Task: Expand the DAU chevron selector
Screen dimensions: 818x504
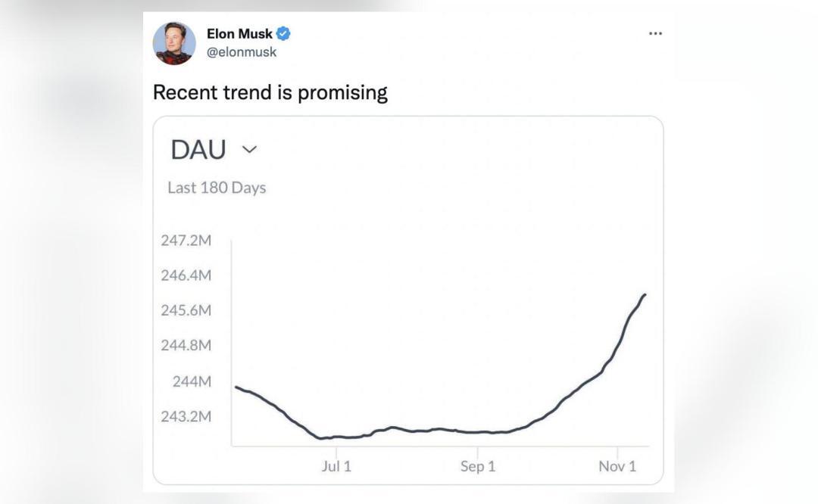Action: (248, 150)
